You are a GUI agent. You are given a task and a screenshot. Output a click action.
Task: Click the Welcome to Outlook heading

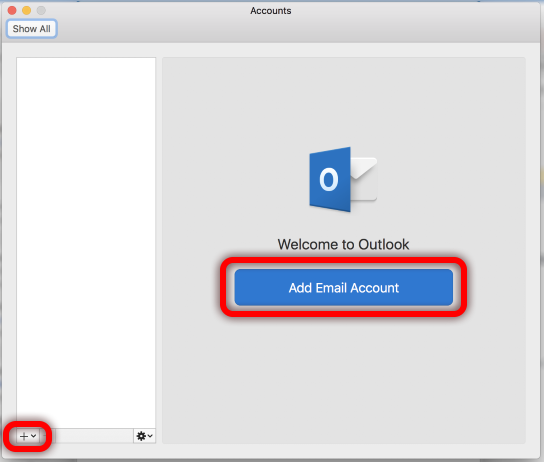coord(343,245)
